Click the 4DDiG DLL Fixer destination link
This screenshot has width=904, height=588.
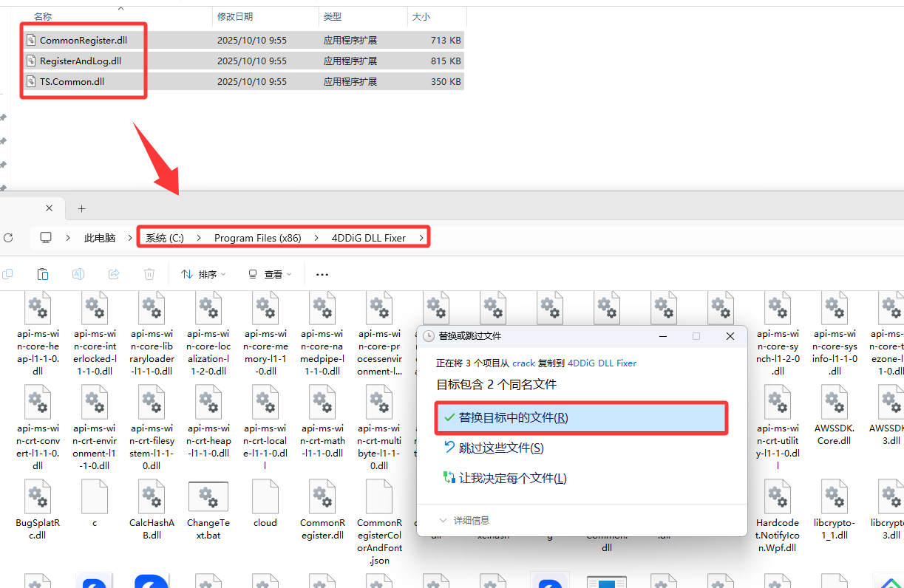602,363
